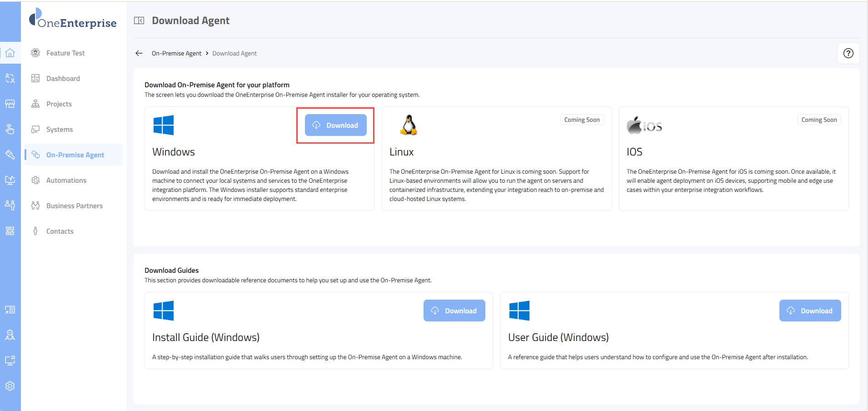Open Projects in the sidebar
This screenshot has height=411, width=868.
(x=59, y=104)
